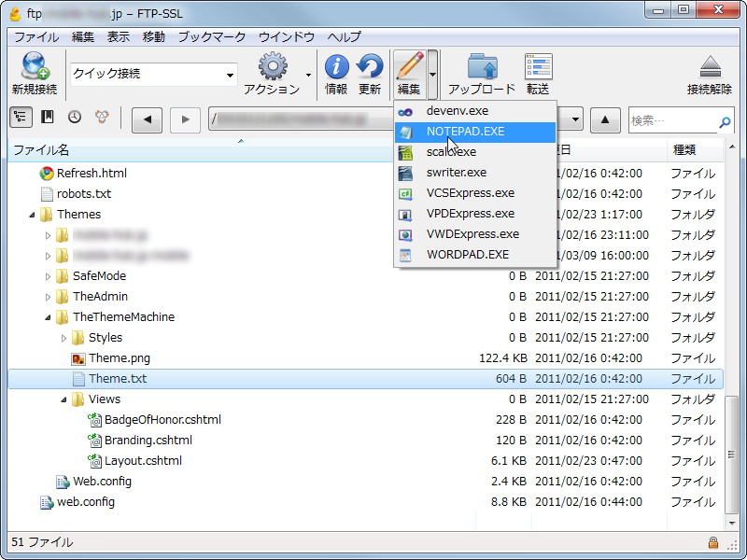Image resolution: width=747 pixels, height=560 pixels.
Task: Choose NOTEPAD.EXE from editor list
Action: [x=475, y=132]
